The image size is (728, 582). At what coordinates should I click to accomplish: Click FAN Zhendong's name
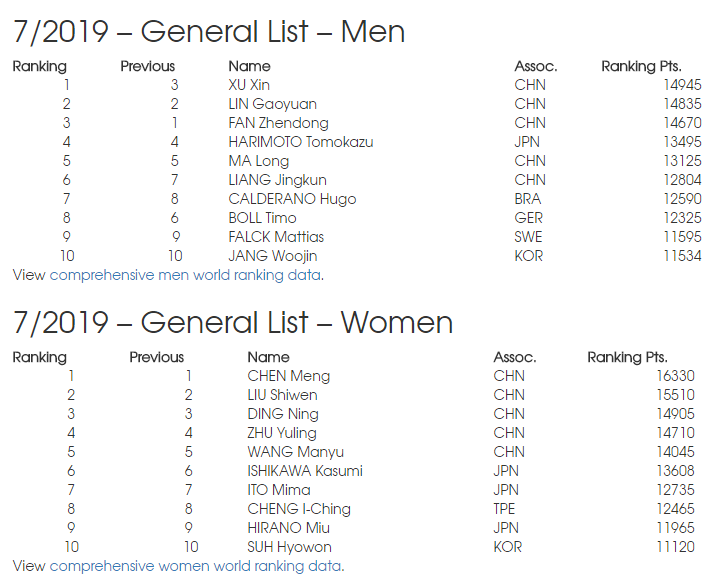[x=279, y=123]
